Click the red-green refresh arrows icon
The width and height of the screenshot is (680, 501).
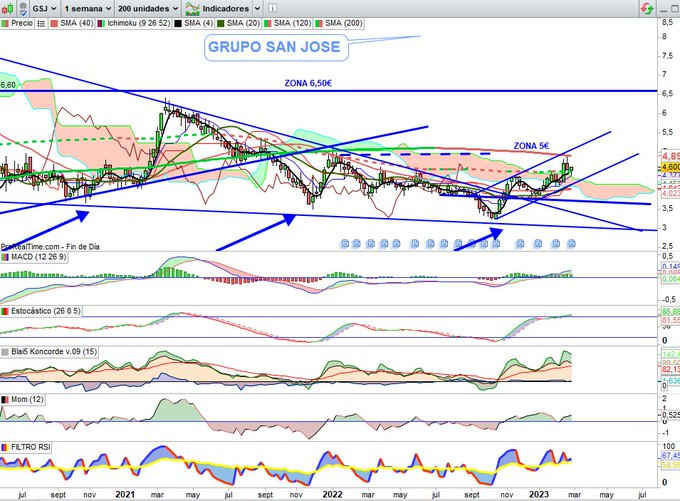tap(647, 8)
